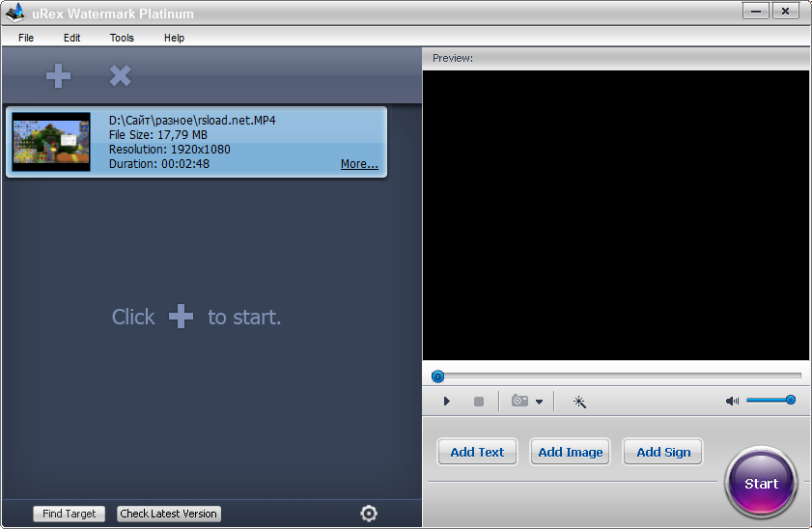This screenshot has height=529, width=812.
Task: Click Check Latest Version button
Action: coord(169,514)
